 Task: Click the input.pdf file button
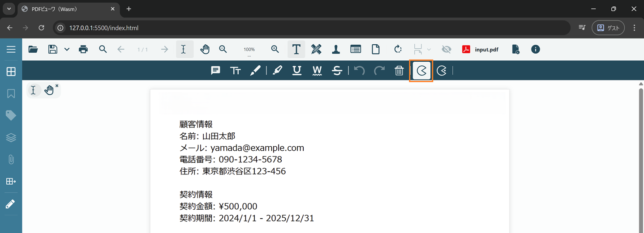(x=481, y=49)
